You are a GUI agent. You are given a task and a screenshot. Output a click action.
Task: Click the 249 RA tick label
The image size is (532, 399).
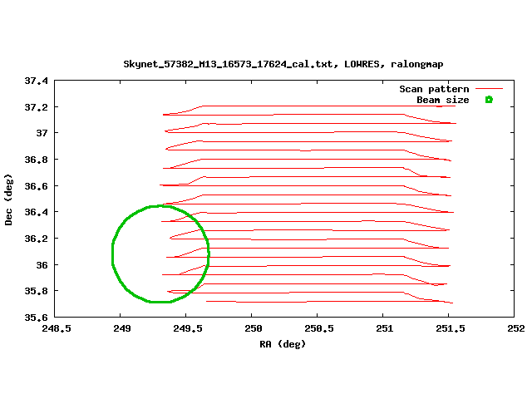click(x=122, y=328)
